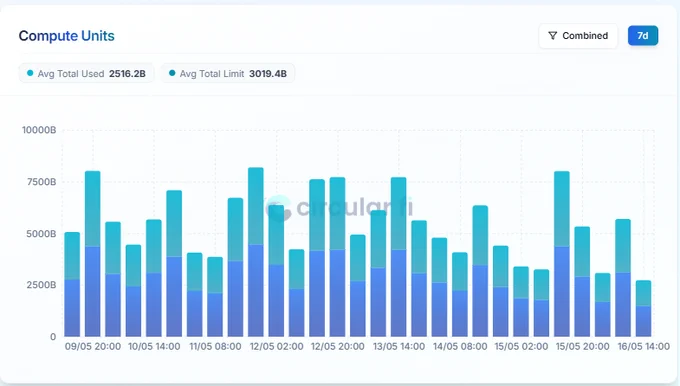This screenshot has width=680, height=386.
Task: Click the 12/05 20:00 axis label
Action: (337, 347)
